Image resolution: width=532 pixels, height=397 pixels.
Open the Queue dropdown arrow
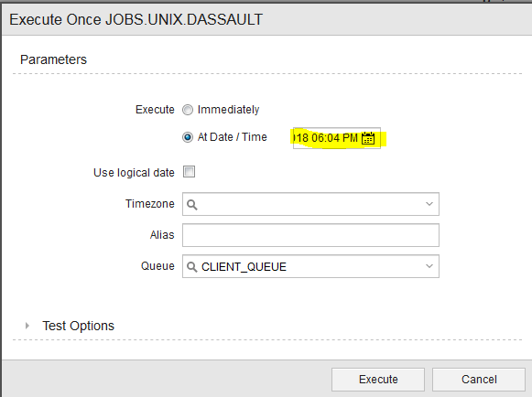429,266
